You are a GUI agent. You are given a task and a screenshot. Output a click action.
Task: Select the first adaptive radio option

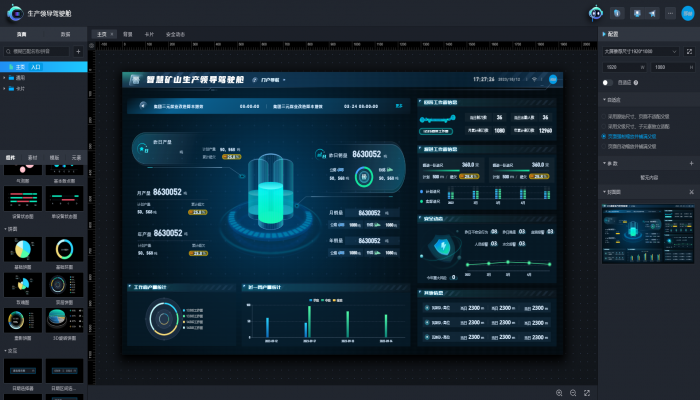click(x=605, y=117)
